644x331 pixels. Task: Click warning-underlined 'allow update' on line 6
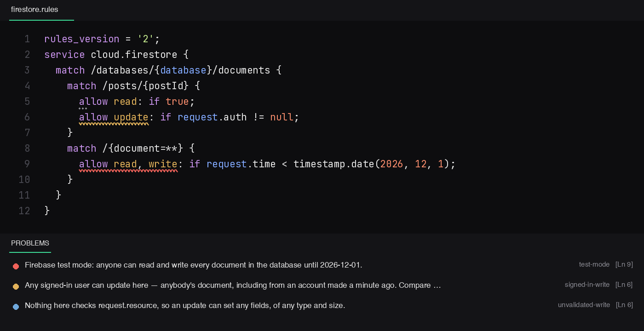click(114, 117)
